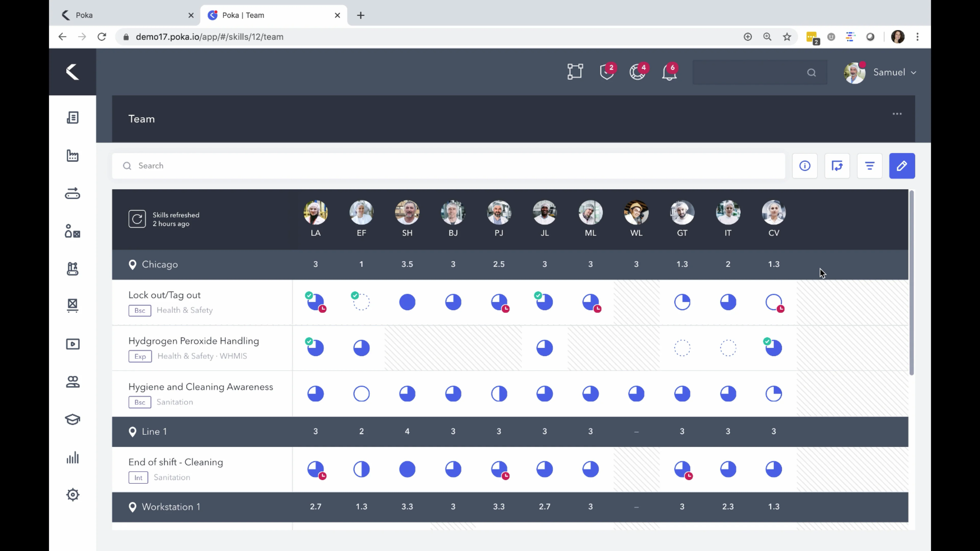Open the Team three-dot options menu
Screen dimensions: 980x551
(897, 114)
